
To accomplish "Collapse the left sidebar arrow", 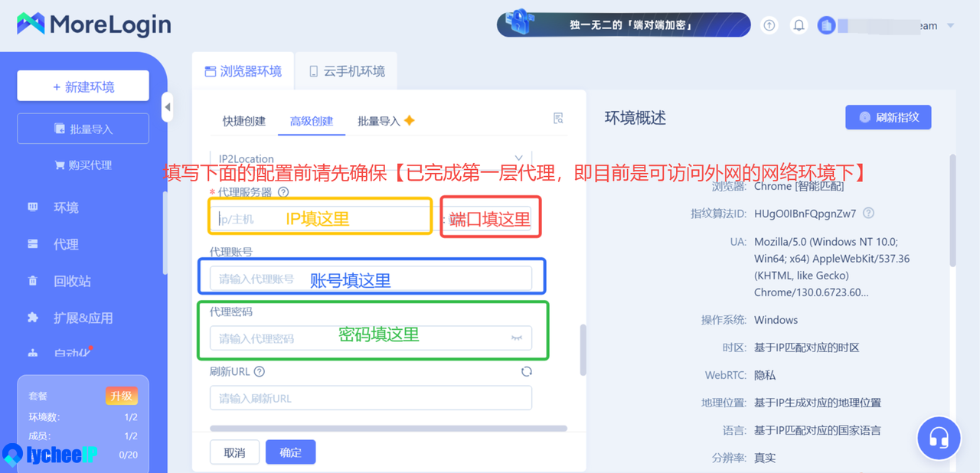I will [168, 107].
